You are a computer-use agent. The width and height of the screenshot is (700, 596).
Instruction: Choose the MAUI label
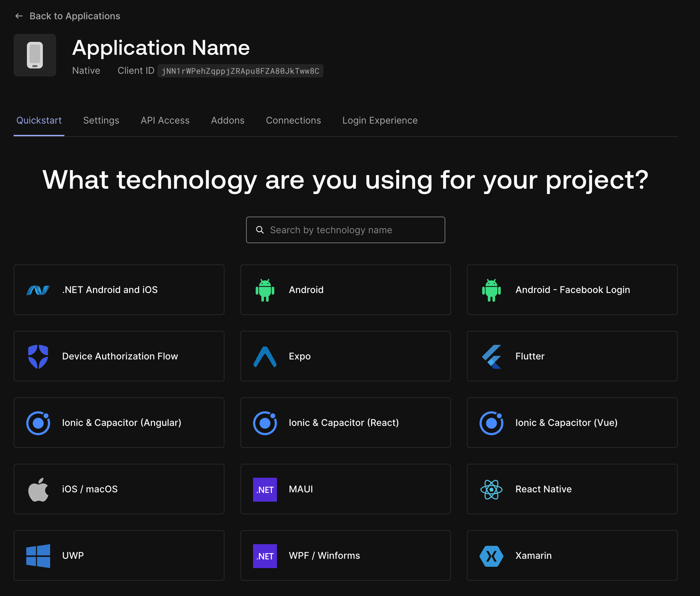pyautogui.click(x=301, y=490)
